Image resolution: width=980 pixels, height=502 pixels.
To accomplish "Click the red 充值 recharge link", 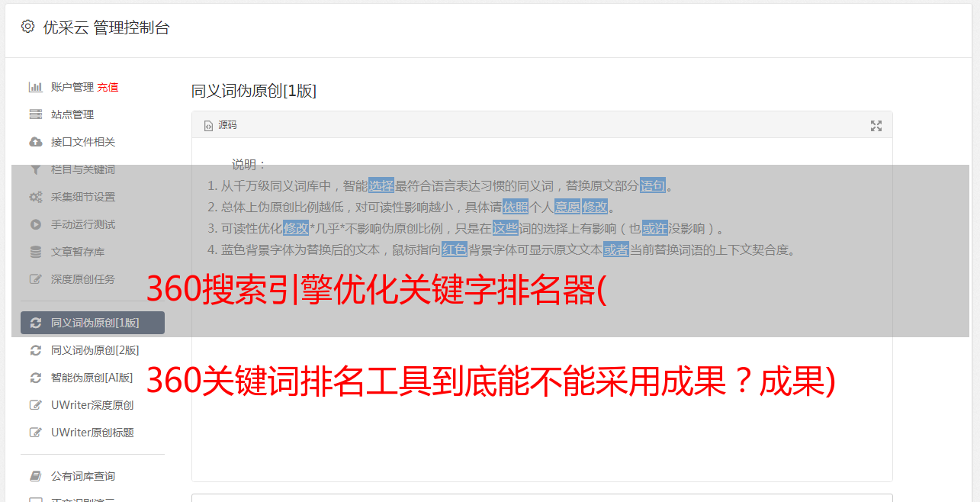I will 108,87.
